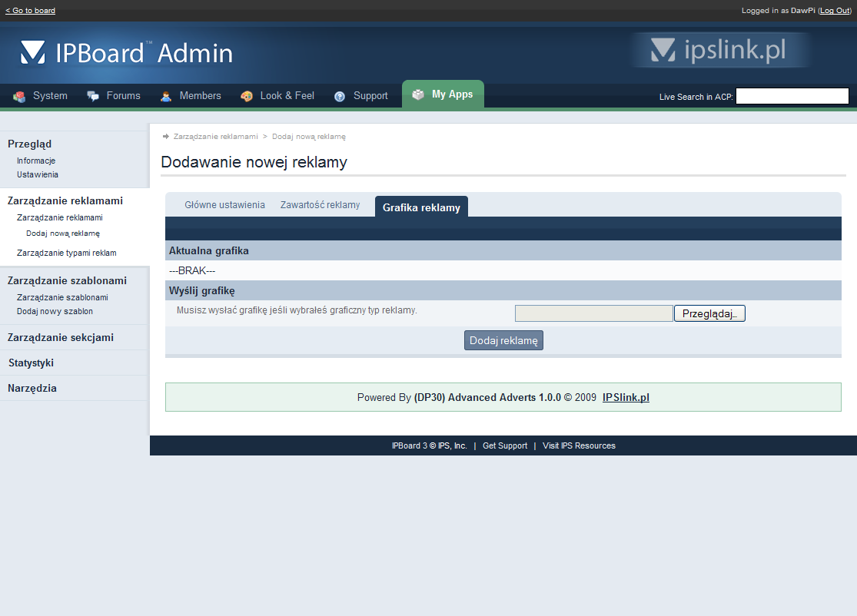Focus the Live Search in ACP field

(792, 96)
